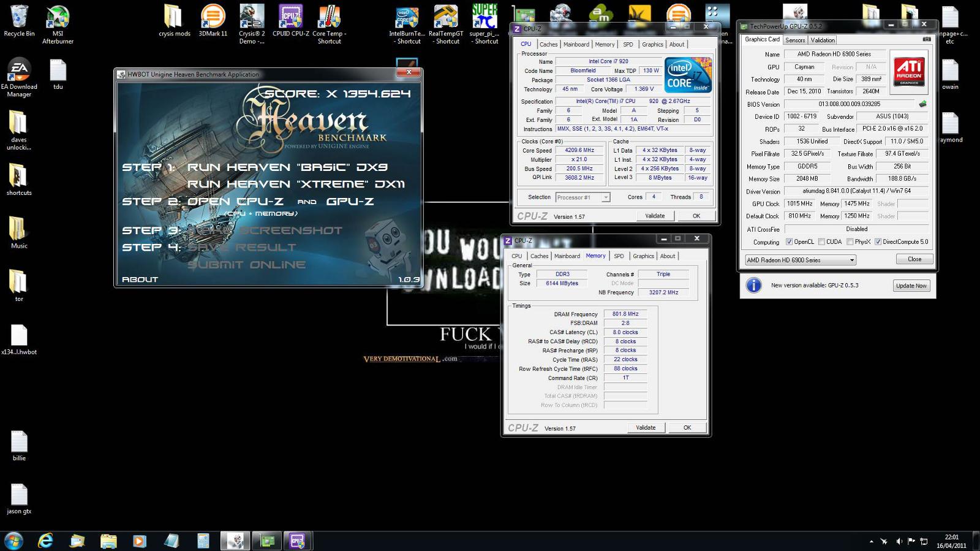Viewport: 980px width, 551px height.
Task: Open the tdu file on the desktop
Action: coord(58,74)
